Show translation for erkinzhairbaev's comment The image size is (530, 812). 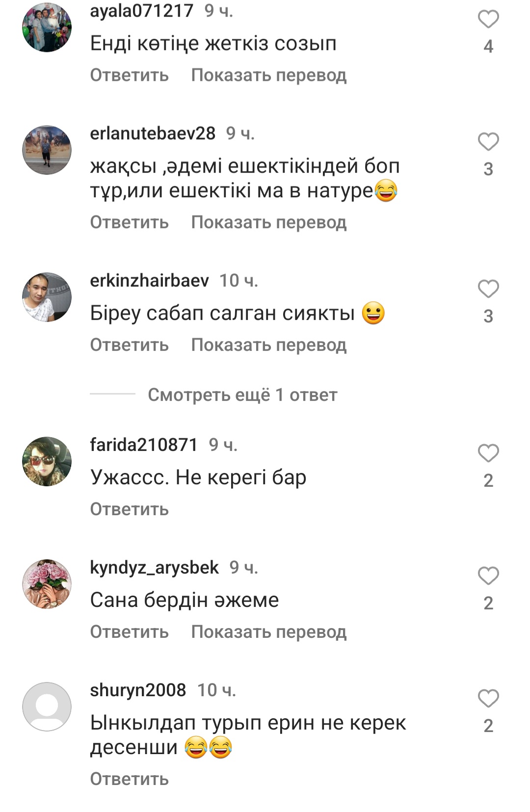[269, 345]
